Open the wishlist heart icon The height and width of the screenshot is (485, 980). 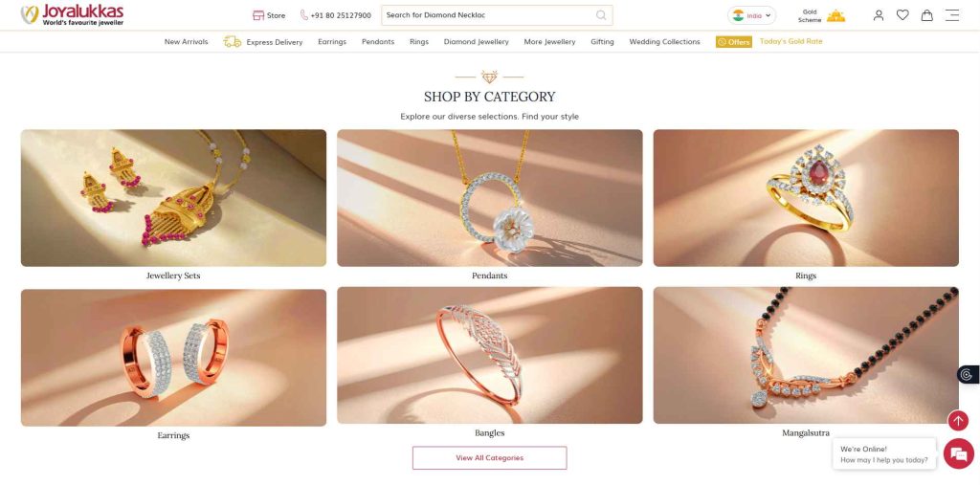click(902, 15)
